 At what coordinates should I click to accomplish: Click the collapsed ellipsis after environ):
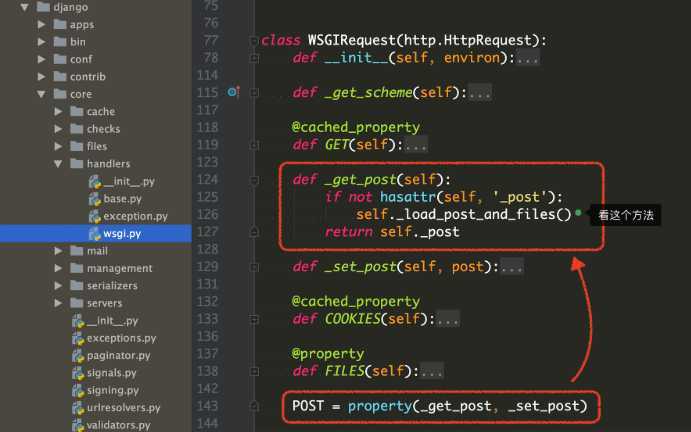(x=528, y=58)
